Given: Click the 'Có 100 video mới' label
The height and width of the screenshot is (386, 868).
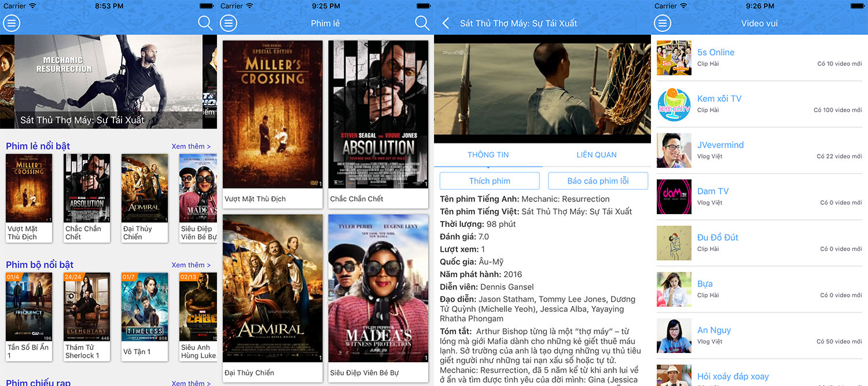Looking at the screenshot, I should click(x=838, y=110).
